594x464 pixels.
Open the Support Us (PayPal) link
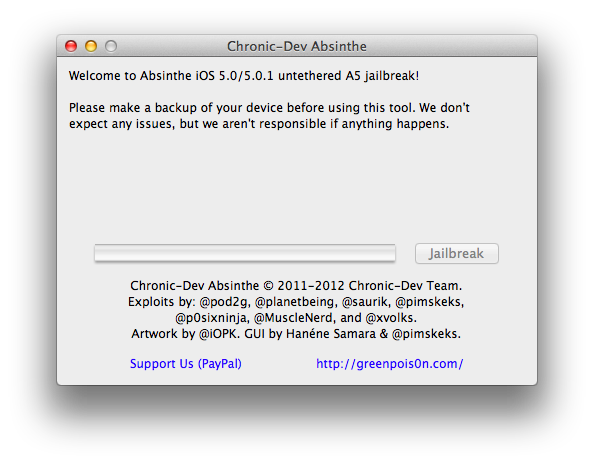tap(186, 364)
